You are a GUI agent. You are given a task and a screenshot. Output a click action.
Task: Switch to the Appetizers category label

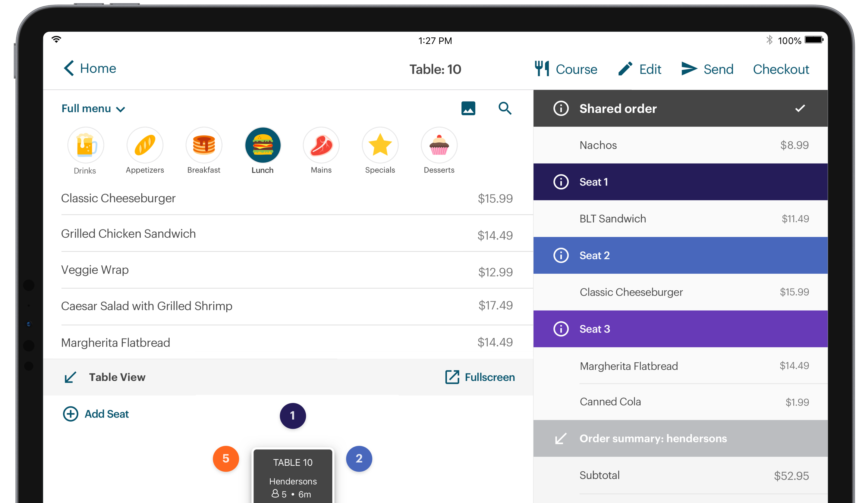coord(145,170)
